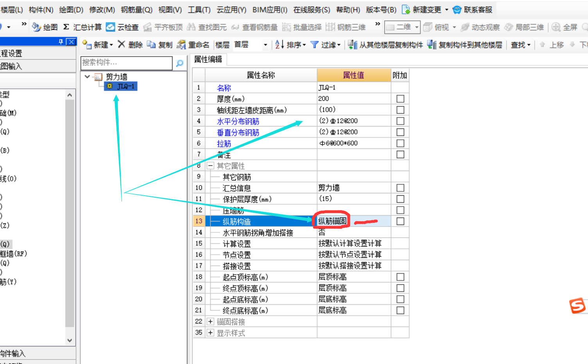This screenshot has width=588, height=364.
Task: Open the 二维 view mode dropdown
Action: pos(417,27)
